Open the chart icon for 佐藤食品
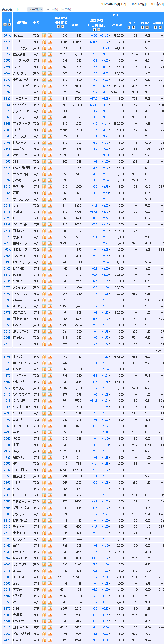 [x=50, y=54]
